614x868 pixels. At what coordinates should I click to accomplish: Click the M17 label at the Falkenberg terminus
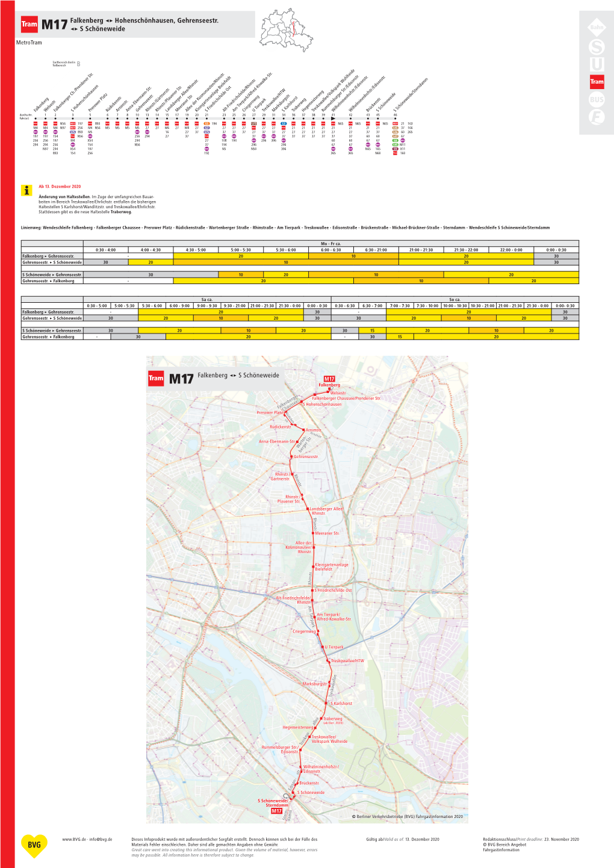329,379
